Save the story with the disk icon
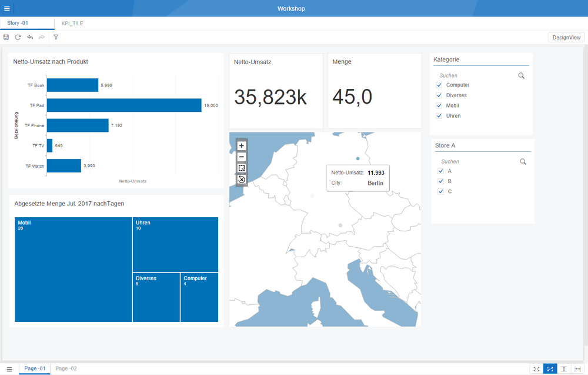The width and height of the screenshot is (588, 375). pyautogui.click(x=6, y=37)
